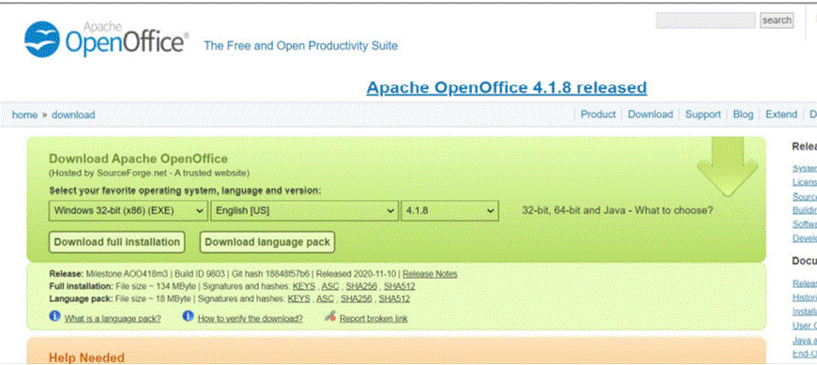
Task: Click the icon beside 'Report broken link'
Action: [330, 316]
